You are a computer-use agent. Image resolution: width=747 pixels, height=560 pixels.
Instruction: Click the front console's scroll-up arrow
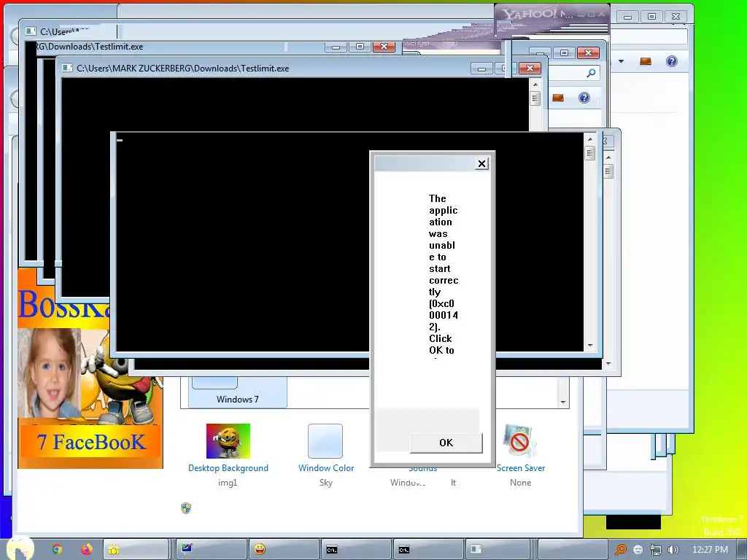coord(590,139)
